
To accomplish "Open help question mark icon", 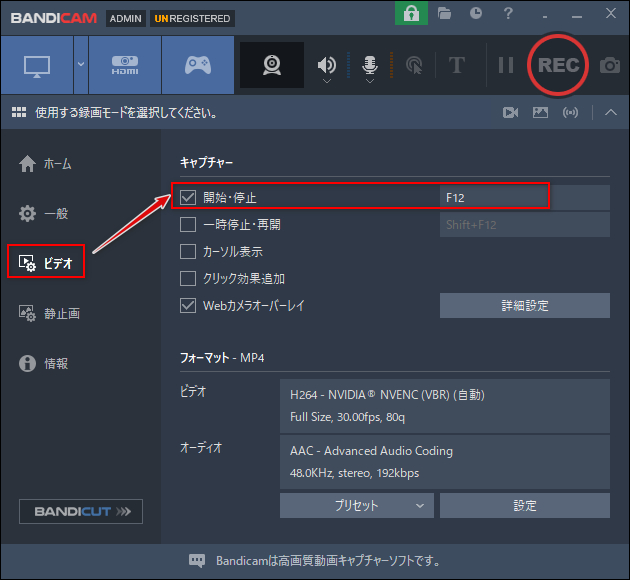I will [x=508, y=13].
